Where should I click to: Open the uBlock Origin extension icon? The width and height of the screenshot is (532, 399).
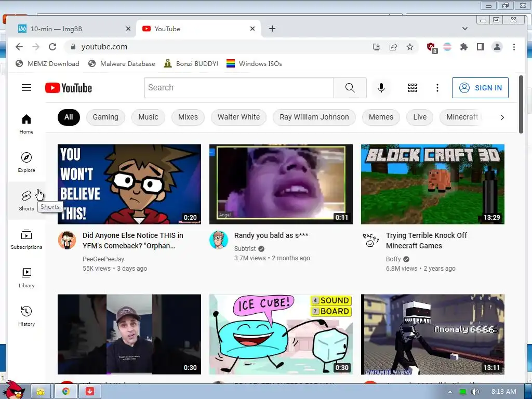click(432, 47)
